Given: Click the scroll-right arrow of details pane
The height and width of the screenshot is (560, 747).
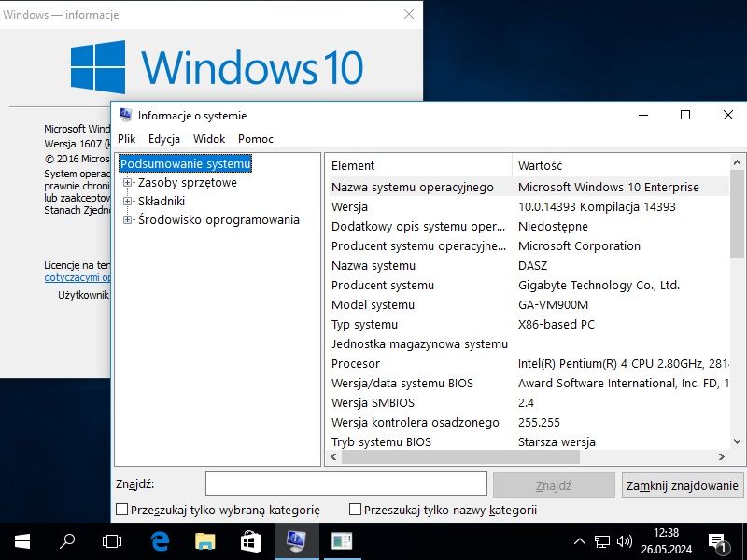Looking at the screenshot, I should pos(722,456).
